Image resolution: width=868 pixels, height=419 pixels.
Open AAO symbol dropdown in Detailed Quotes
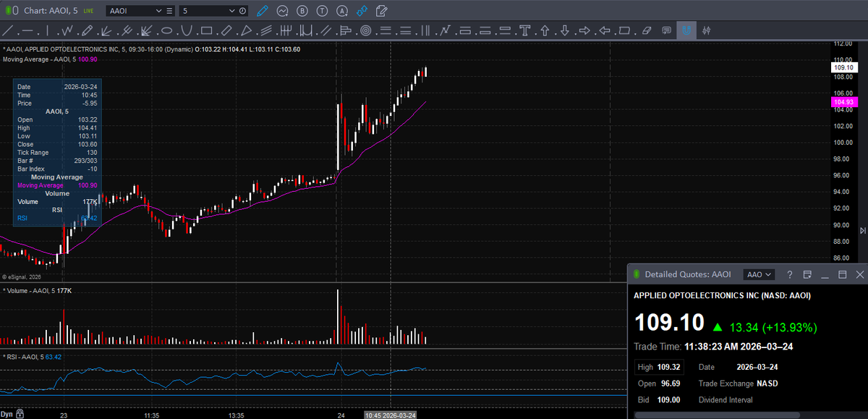coord(760,274)
